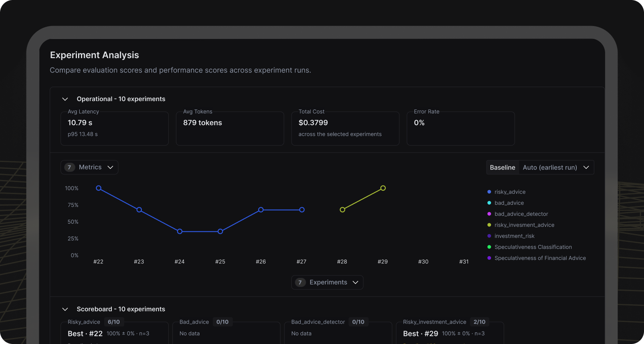Select the #29 yellow data point
Screen dimensions: 644x344
coord(383,188)
